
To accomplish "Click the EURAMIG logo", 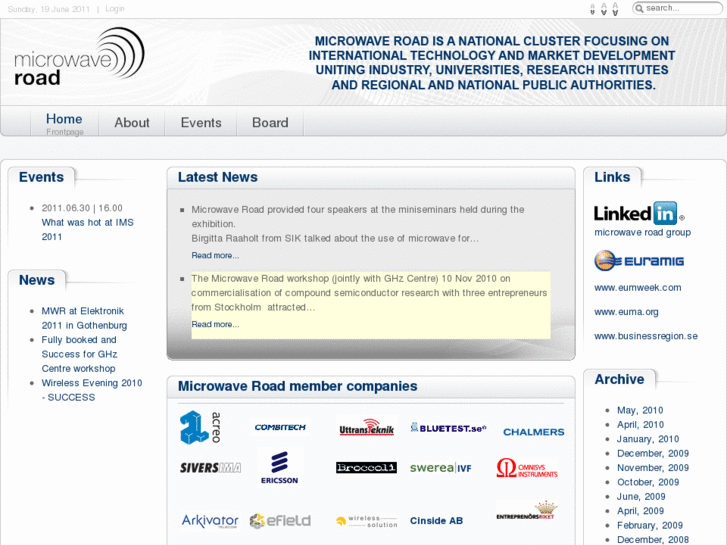I will click(638, 261).
